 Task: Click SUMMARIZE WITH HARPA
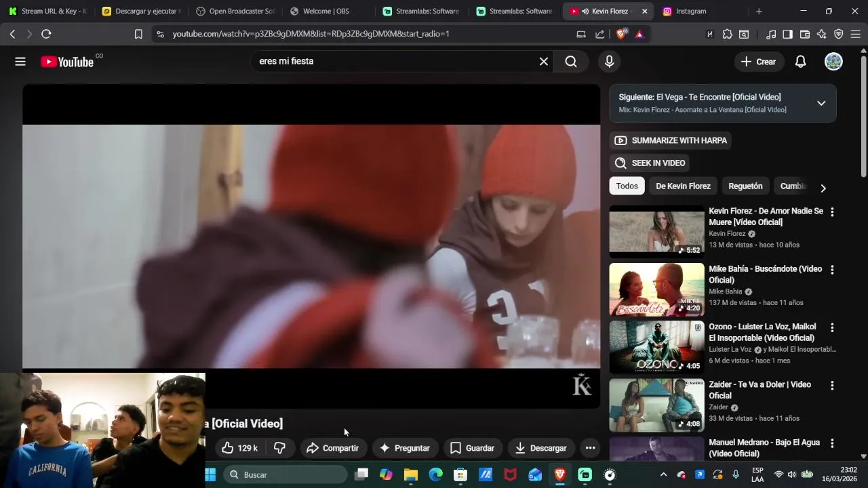(670, 140)
